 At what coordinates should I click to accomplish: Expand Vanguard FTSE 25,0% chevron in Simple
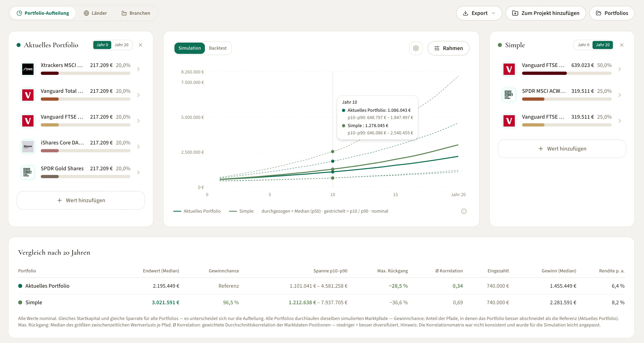click(x=620, y=121)
